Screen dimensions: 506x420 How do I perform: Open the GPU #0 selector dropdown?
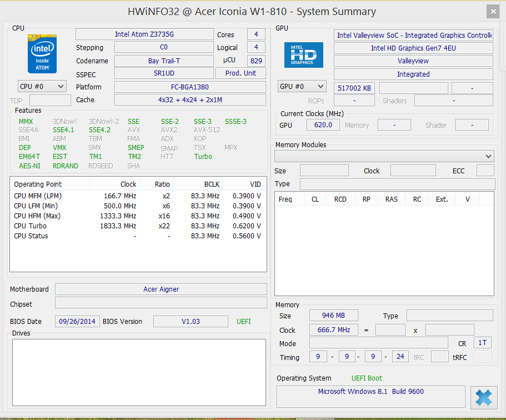click(302, 87)
